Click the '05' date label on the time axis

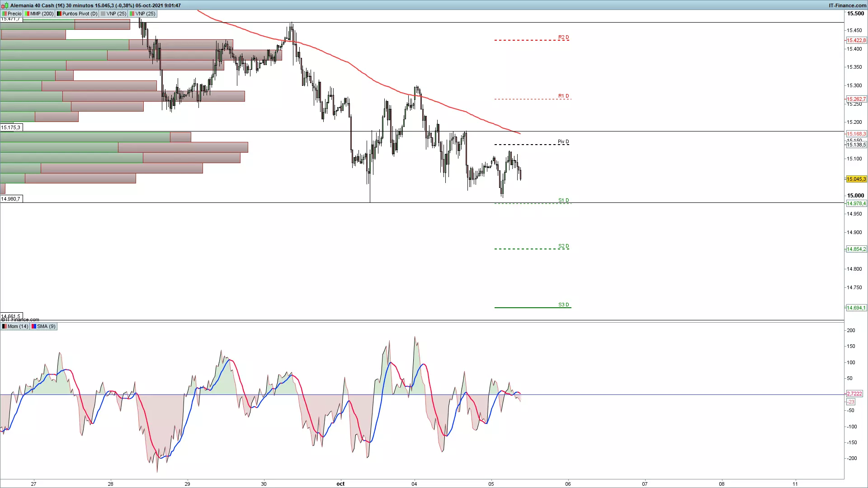tap(491, 483)
